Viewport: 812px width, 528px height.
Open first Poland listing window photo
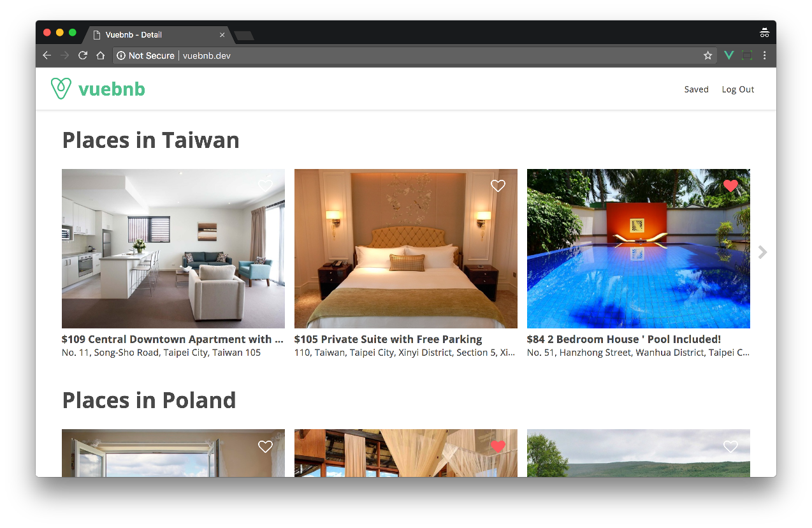coord(173,453)
